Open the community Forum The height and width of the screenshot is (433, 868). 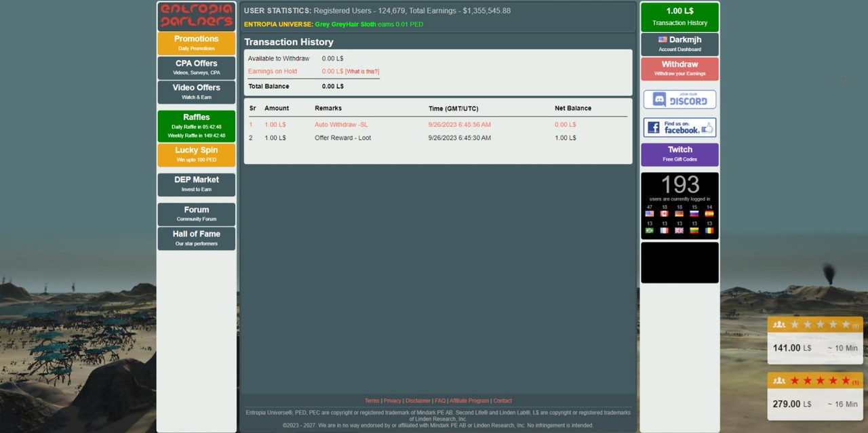pyautogui.click(x=197, y=214)
